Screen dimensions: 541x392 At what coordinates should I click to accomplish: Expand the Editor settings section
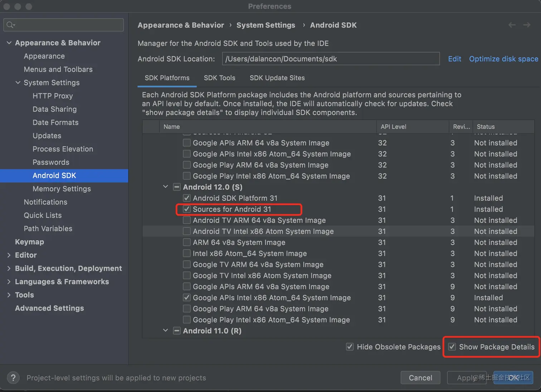point(9,255)
